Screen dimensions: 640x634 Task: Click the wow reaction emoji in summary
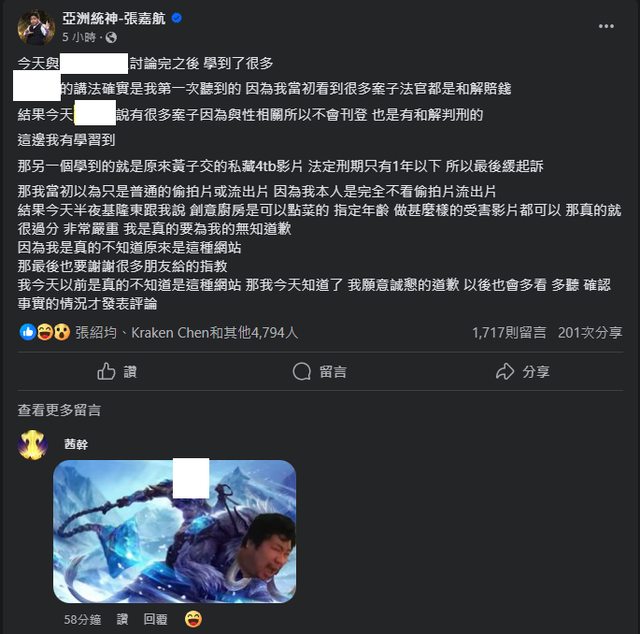tap(62, 332)
